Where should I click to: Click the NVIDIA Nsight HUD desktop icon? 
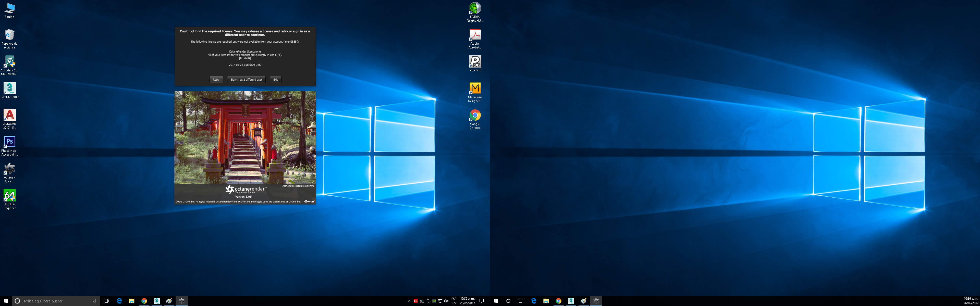[x=475, y=8]
